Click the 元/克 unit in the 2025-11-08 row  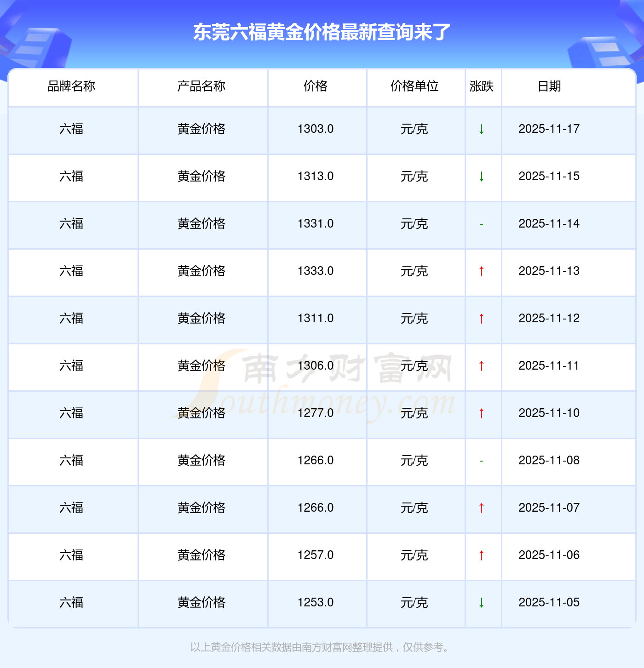(x=414, y=460)
